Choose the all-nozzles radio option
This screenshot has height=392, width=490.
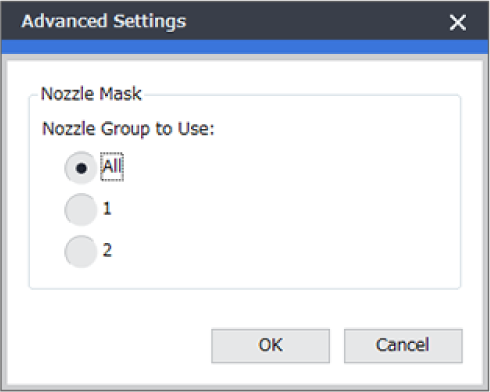[x=81, y=168]
